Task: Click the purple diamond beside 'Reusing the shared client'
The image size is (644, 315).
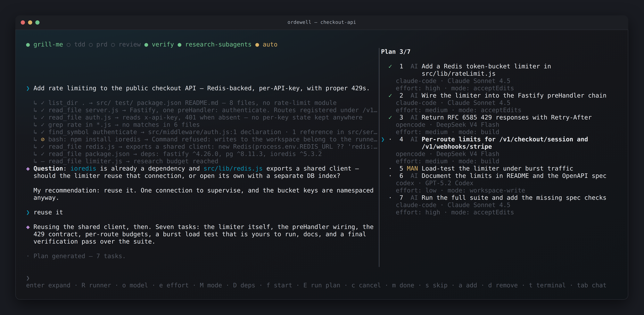Action: [28, 227]
